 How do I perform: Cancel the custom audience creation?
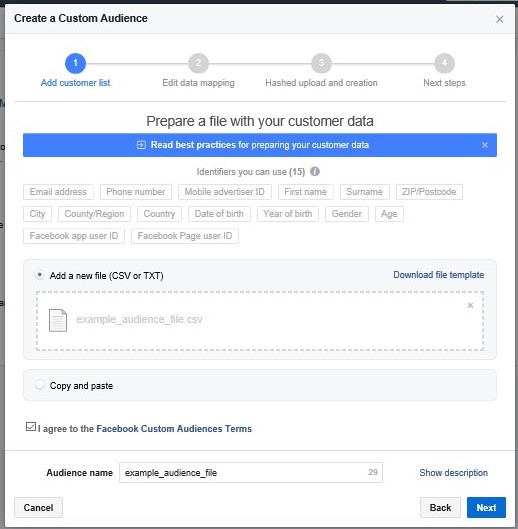(38, 507)
